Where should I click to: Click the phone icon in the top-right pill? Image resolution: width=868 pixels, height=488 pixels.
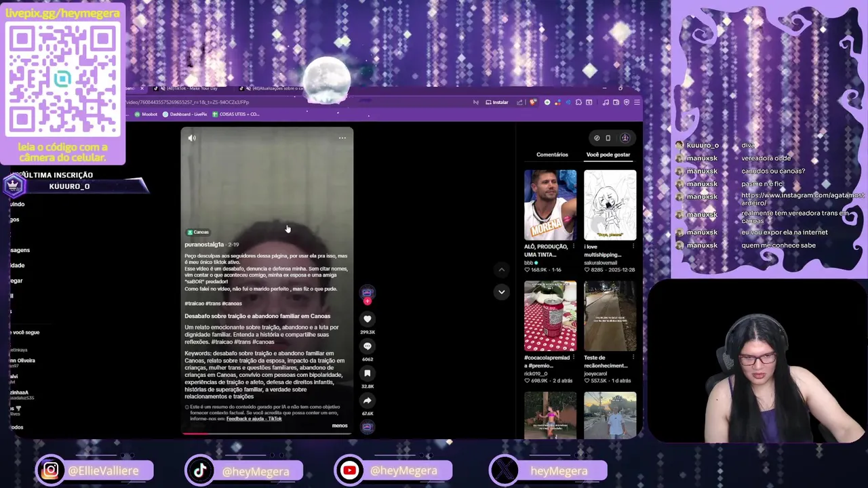(x=608, y=138)
